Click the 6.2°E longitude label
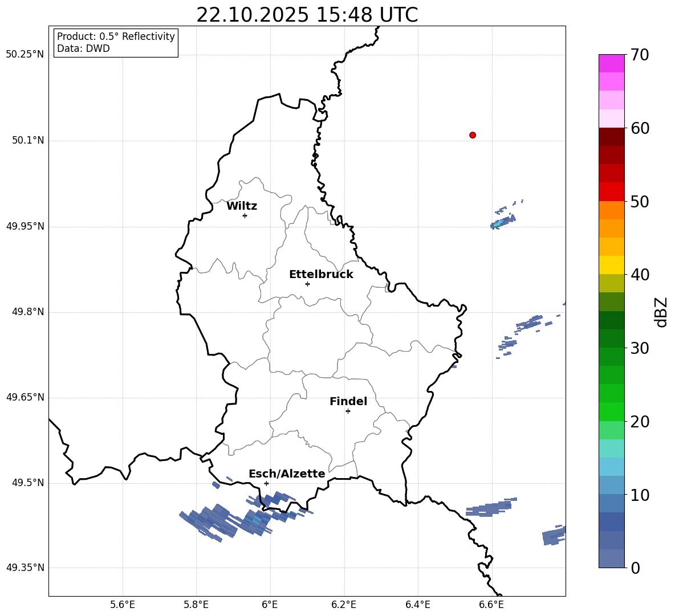Screen dimensions: 675x616 [344, 605]
